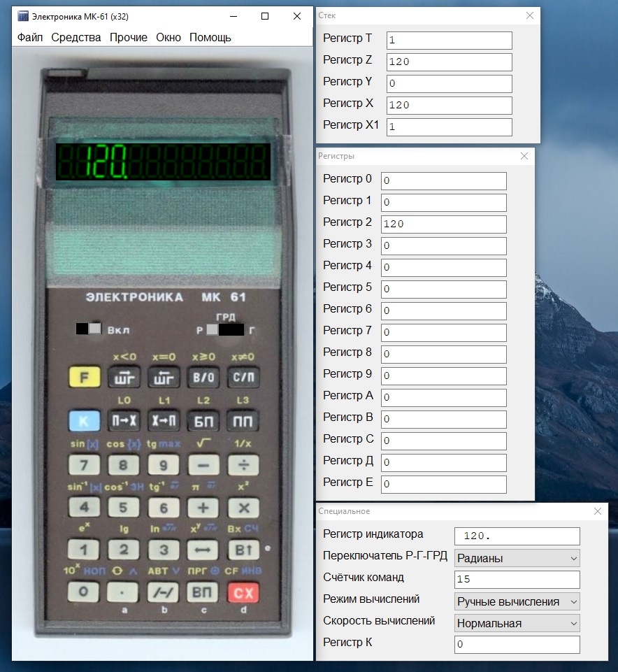Open the Режим вычислений dropdown
The height and width of the screenshot is (672, 618).
pos(517,601)
